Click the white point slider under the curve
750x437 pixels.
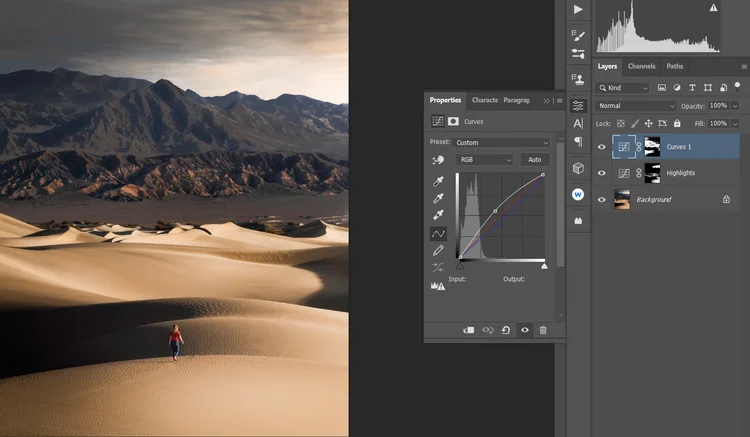[544, 267]
